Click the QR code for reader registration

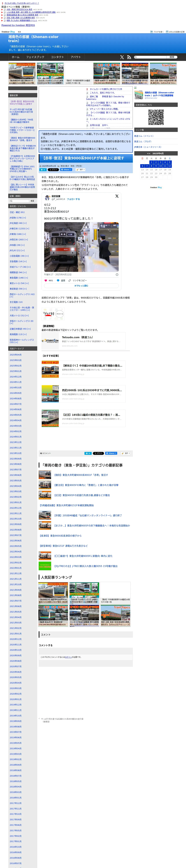156,117
